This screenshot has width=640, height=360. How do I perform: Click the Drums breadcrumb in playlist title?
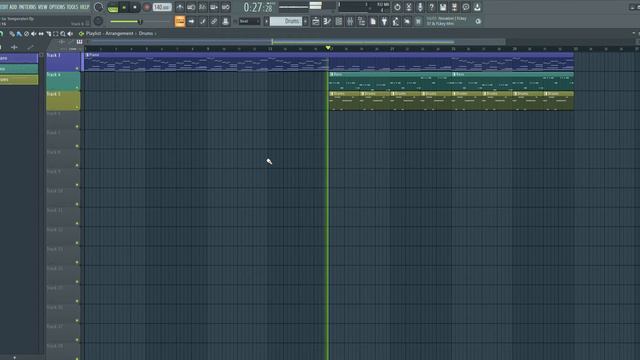(146, 33)
